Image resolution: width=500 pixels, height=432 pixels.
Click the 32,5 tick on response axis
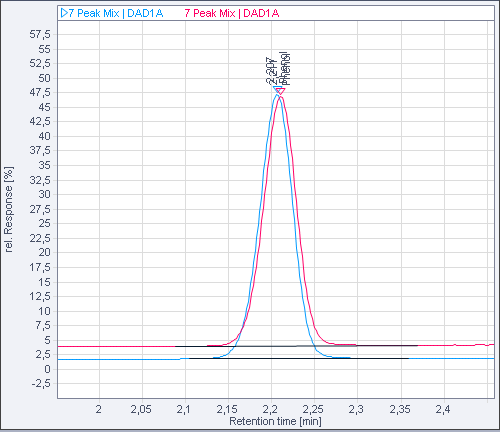[40, 180]
